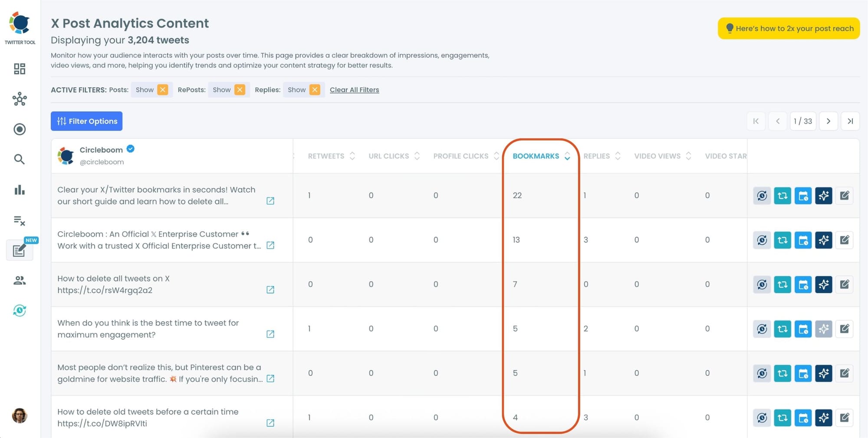Click the target bullseye icon in sidebar
The image size is (868, 438).
point(20,129)
